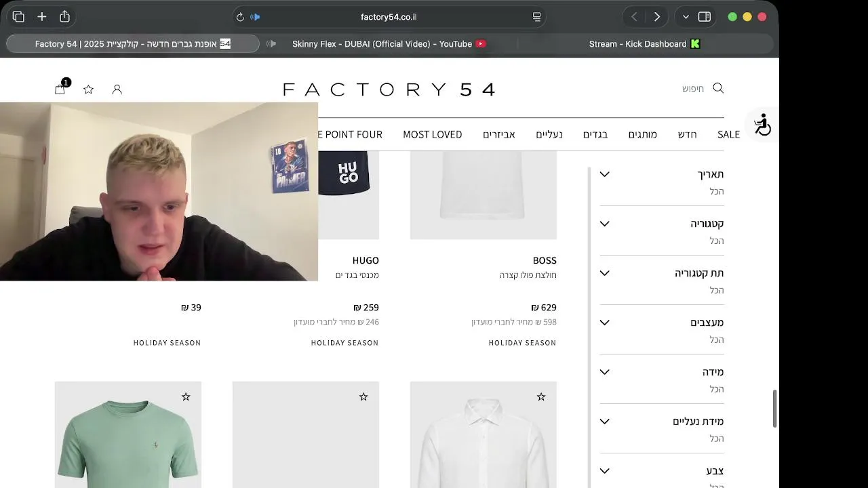Favorite the green t-shirt with star
The height and width of the screenshot is (488, 868).
[186, 396]
